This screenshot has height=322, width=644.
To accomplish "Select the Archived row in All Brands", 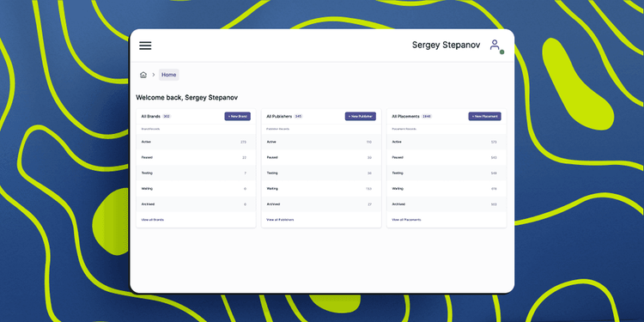I will point(196,204).
